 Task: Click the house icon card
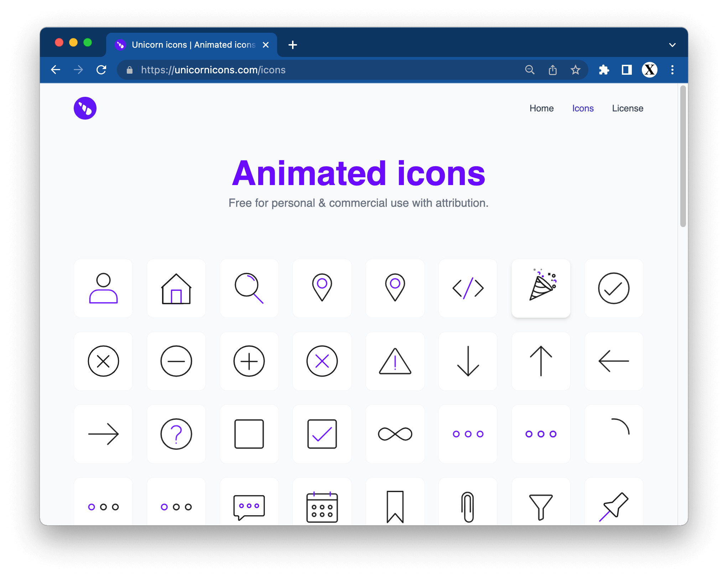[176, 288]
